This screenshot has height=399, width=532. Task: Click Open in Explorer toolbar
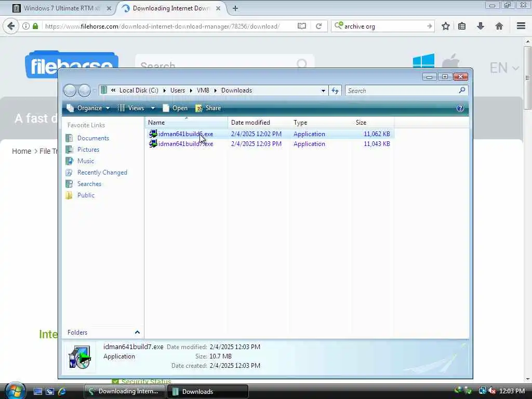pos(175,108)
